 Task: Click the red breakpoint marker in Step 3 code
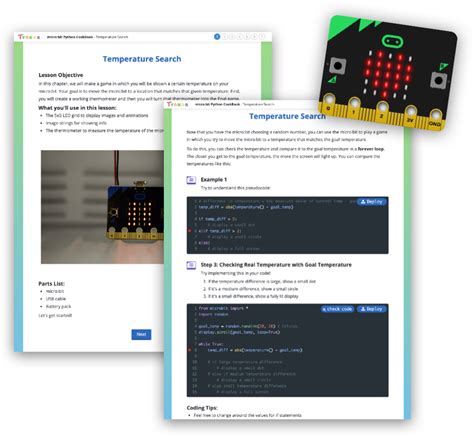[x=190, y=350]
